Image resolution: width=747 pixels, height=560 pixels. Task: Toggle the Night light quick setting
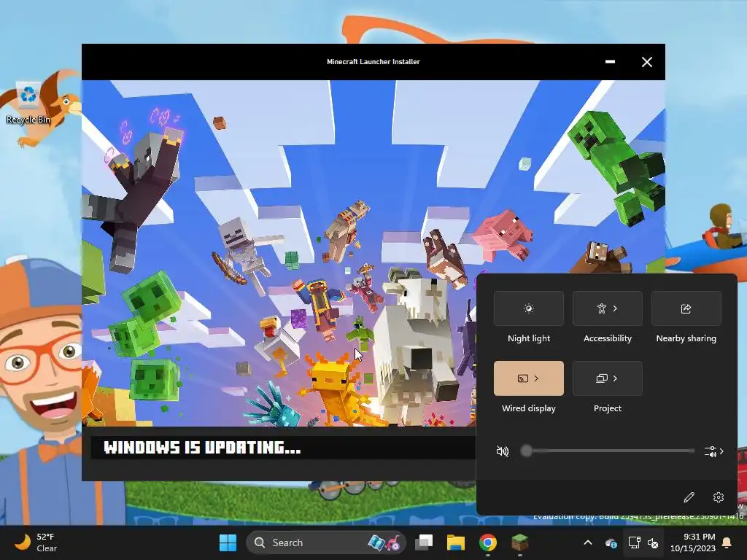tap(528, 308)
